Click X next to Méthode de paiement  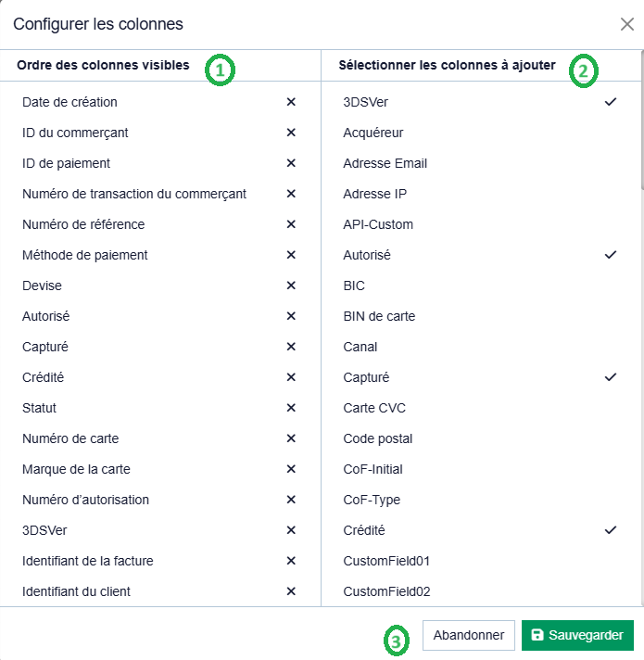(291, 255)
